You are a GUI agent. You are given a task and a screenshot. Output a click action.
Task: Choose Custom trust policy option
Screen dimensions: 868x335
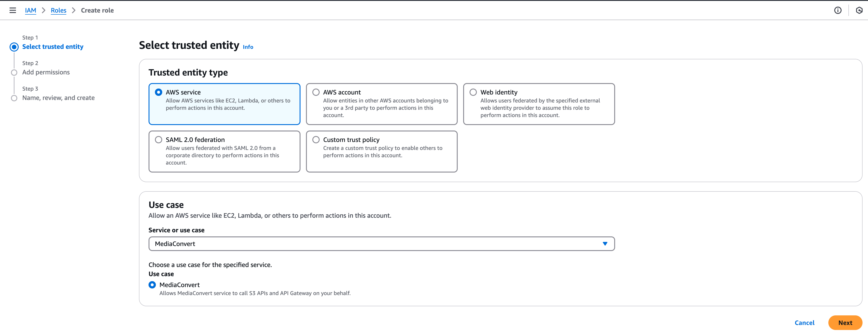coord(316,140)
